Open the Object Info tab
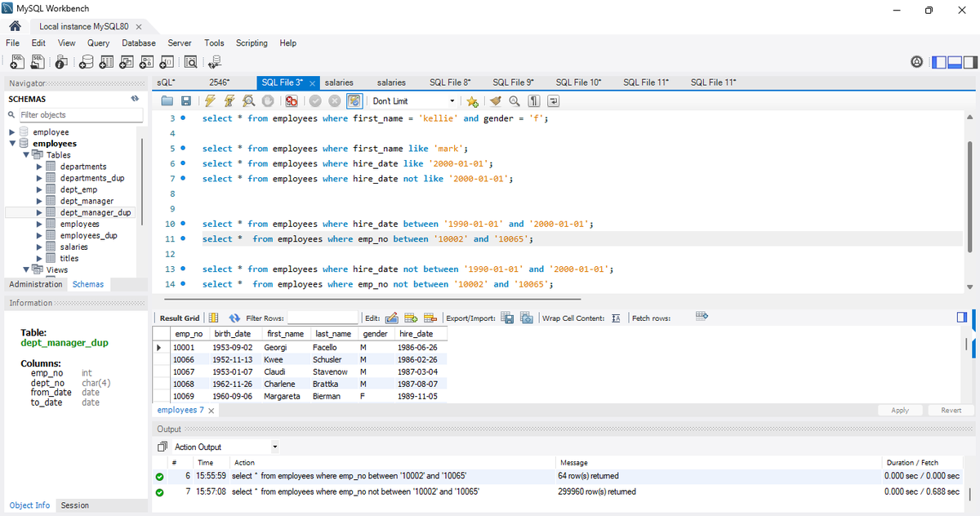The image size is (980, 516). [x=29, y=505]
